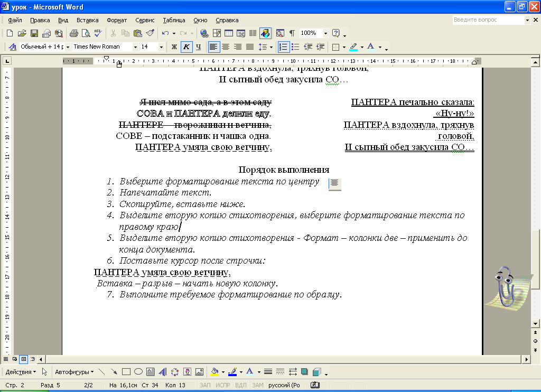The width and height of the screenshot is (541, 392).
Task: Create a new blank document
Action: [x=10, y=33]
